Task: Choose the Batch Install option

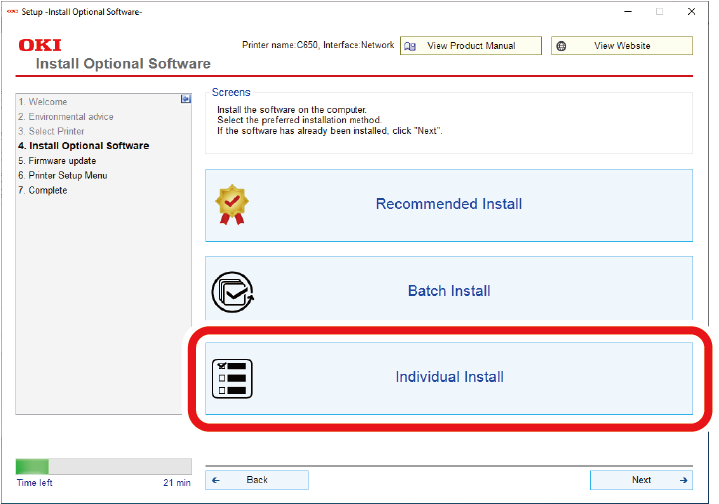Action: pos(449,291)
